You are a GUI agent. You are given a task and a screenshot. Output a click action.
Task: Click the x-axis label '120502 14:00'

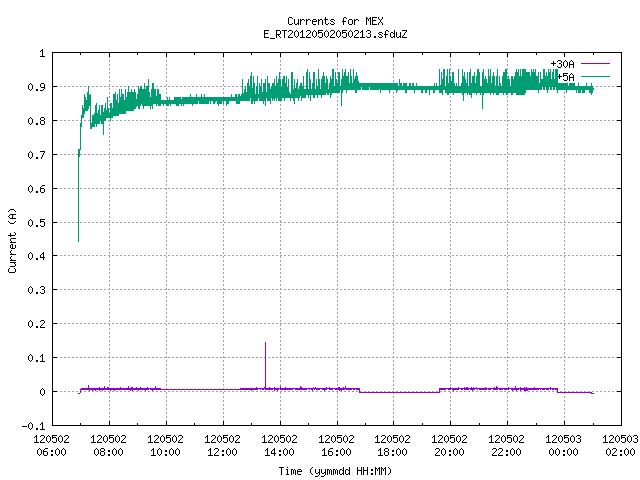pos(279,445)
